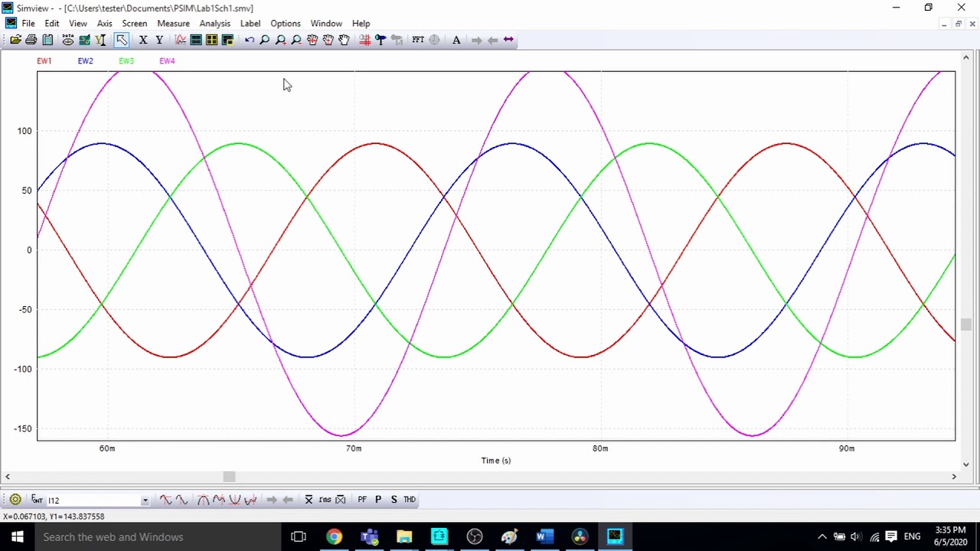980x551 pixels.
Task: Click the X-bar average icon
Action: tap(309, 500)
